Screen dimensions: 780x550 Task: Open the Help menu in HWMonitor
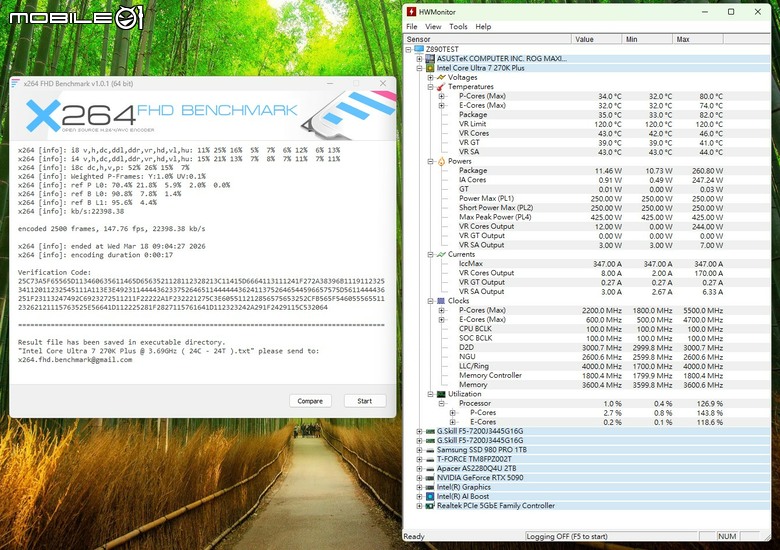click(483, 26)
